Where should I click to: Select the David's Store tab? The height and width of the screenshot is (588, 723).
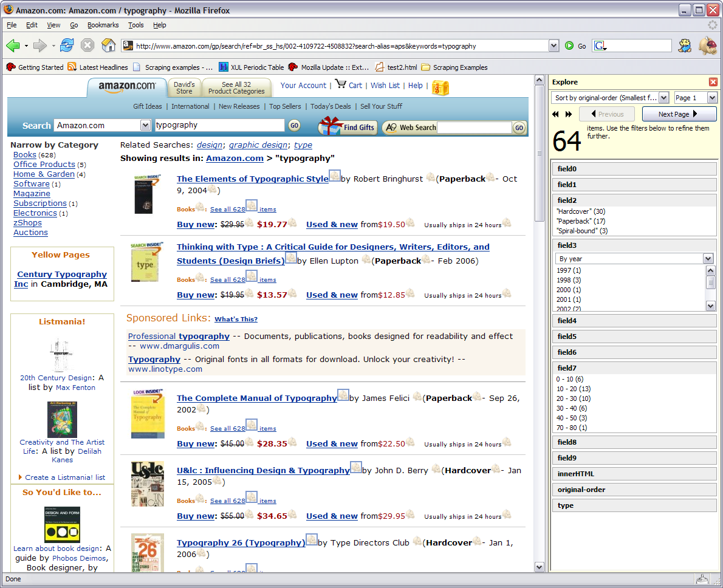pos(184,88)
